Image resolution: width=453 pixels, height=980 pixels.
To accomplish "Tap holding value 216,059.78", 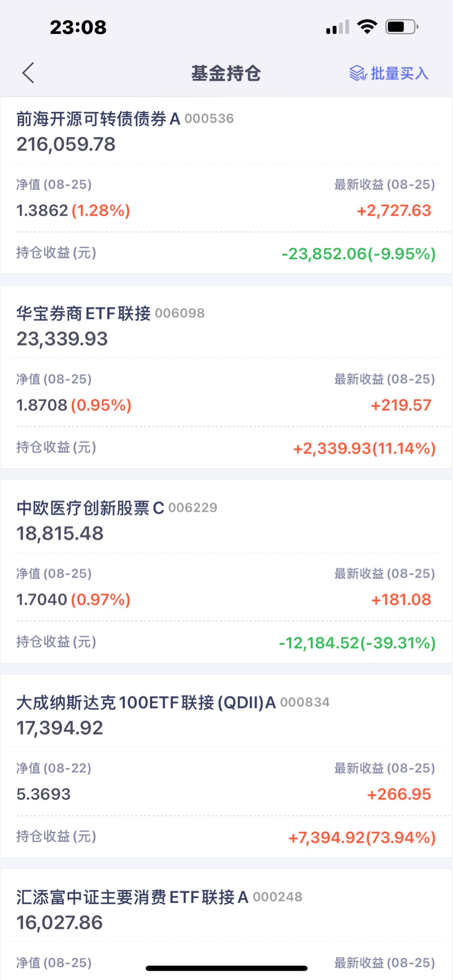I will coord(66,144).
